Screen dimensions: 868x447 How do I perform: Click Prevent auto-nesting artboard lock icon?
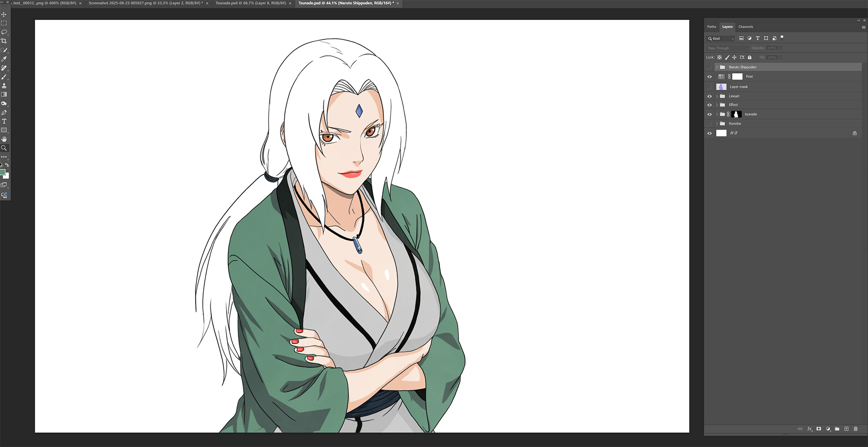tap(742, 57)
